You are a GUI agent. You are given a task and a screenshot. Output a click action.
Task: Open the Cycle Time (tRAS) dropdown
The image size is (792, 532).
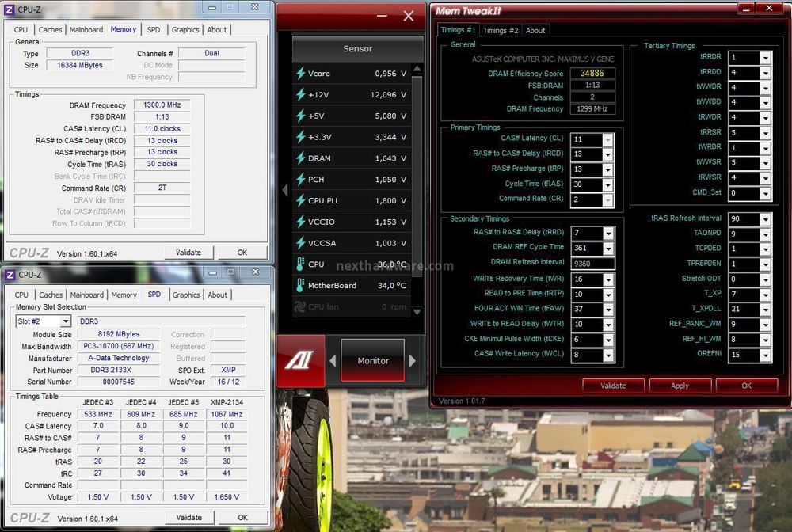pos(607,184)
